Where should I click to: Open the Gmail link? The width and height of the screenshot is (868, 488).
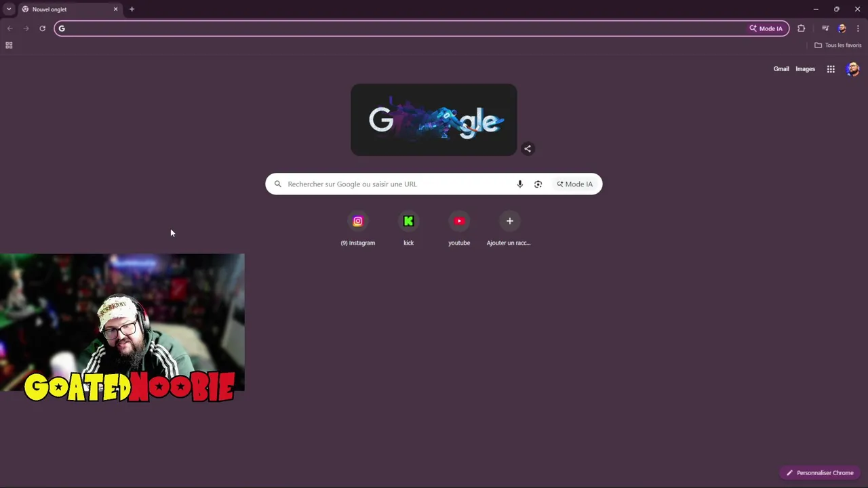point(781,69)
